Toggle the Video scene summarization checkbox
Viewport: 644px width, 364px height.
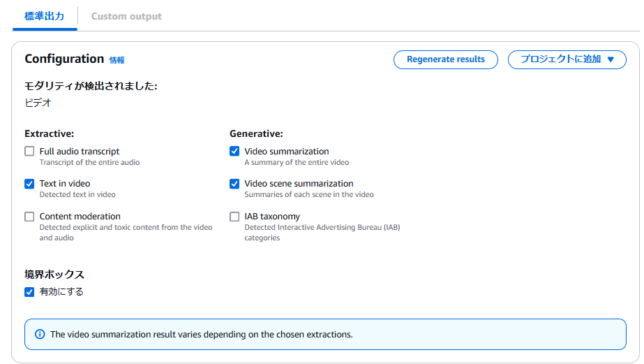[234, 184]
